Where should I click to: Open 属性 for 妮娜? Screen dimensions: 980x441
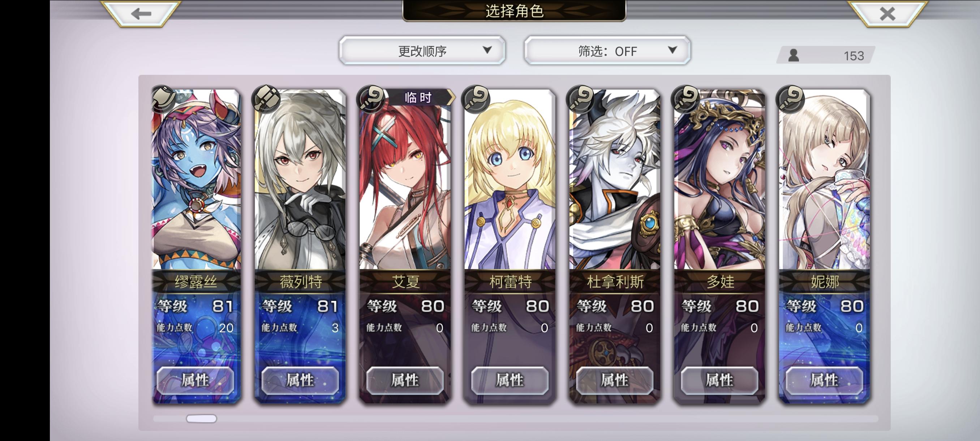point(824,380)
